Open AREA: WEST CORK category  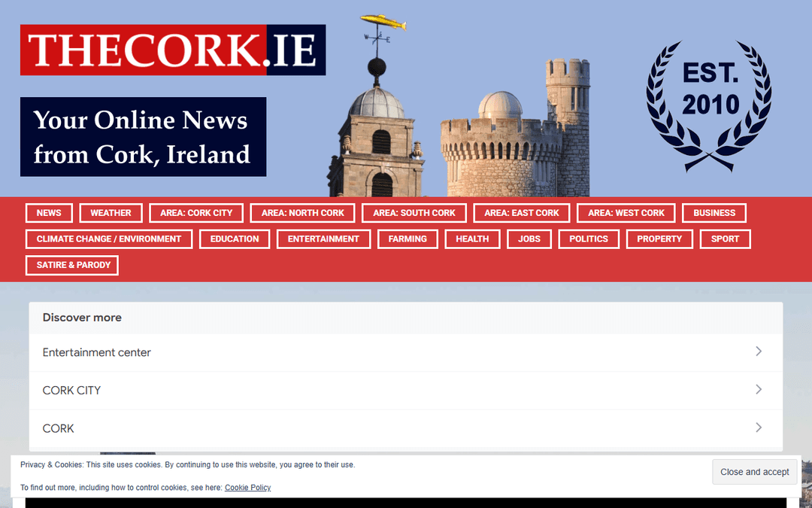(626, 213)
